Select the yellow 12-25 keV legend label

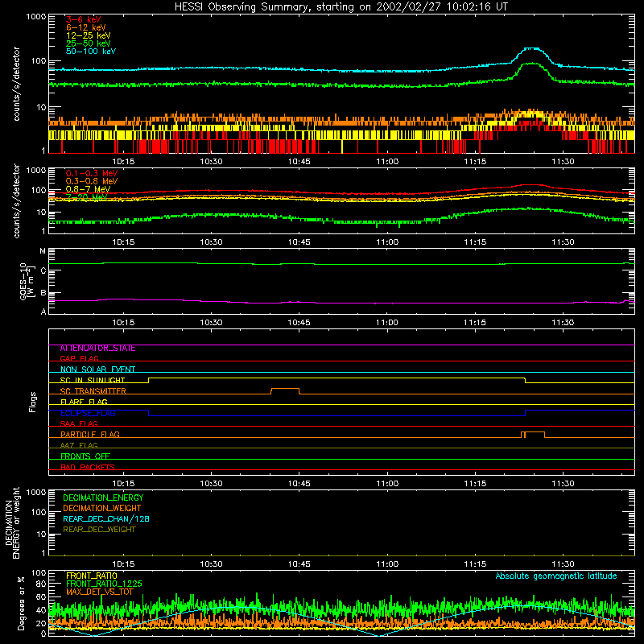[88, 35]
